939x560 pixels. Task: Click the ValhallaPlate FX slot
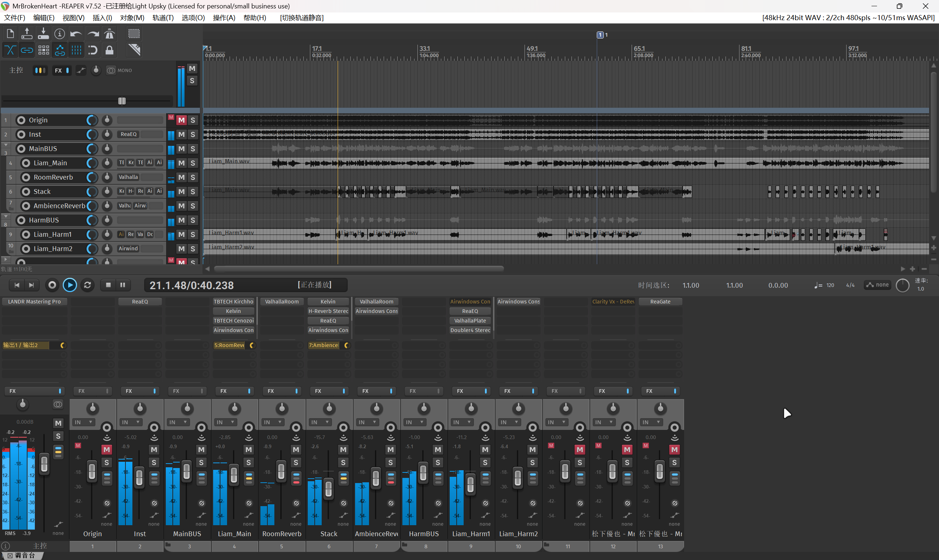(x=470, y=320)
